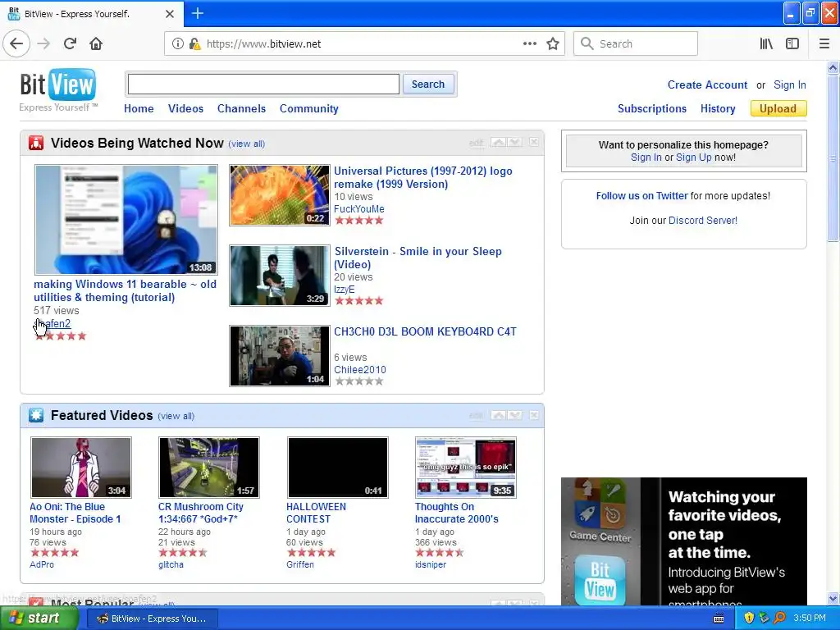This screenshot has width=840, height=630.
Task: Click the blue Featured Videos star icon
Action: coord(36,415)
